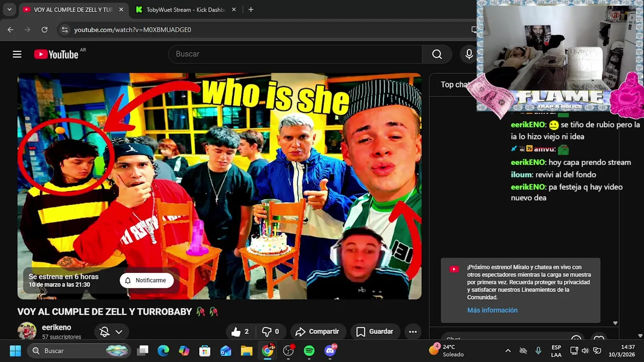Switch to the VOY AL CUMPLE DE ZELL tab

(x=72, y=10)
